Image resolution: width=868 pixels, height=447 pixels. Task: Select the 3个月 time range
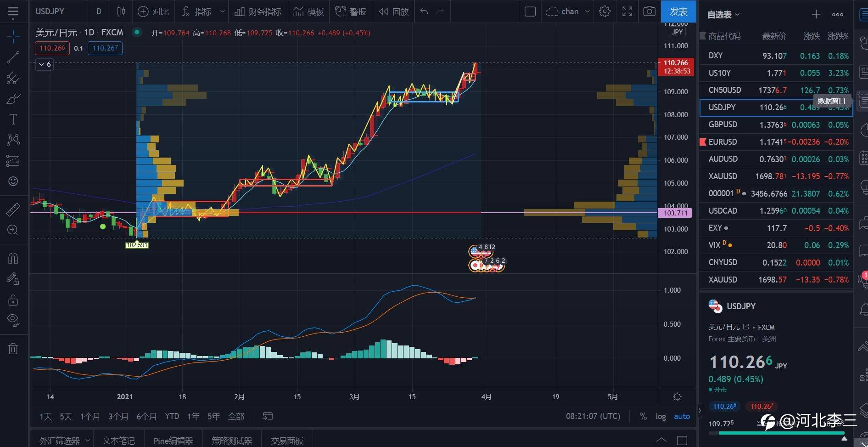point(118,416)
